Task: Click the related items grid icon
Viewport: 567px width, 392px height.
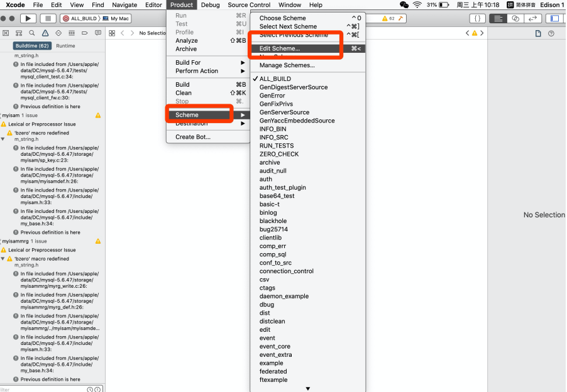Action: click(x=112, y=33)
